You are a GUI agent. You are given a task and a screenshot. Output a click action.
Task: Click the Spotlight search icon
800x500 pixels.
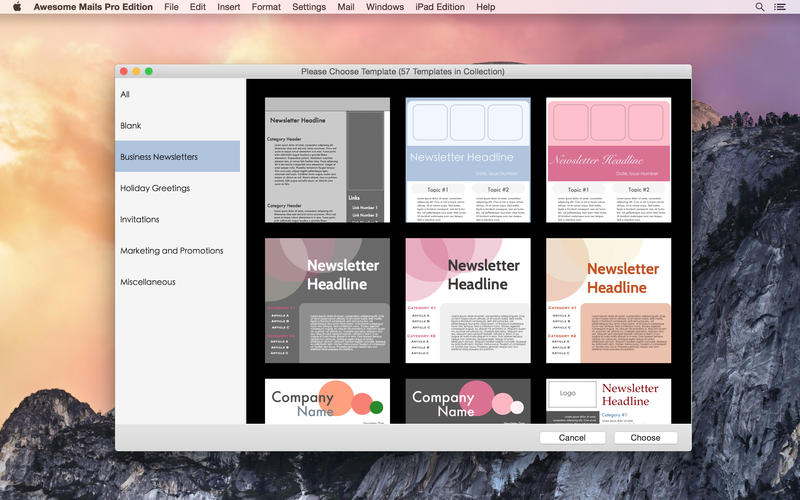(x=760, y=7)
